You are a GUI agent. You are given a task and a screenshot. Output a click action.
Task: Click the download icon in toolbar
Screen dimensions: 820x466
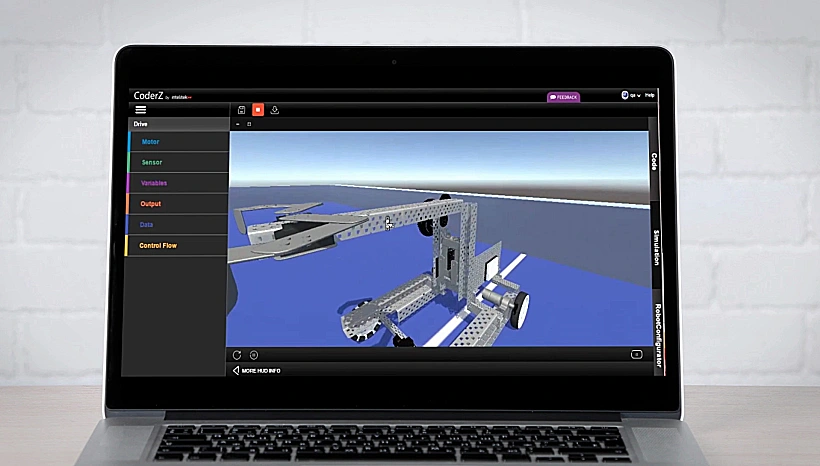pyautogui.click(x=275, y=110)
